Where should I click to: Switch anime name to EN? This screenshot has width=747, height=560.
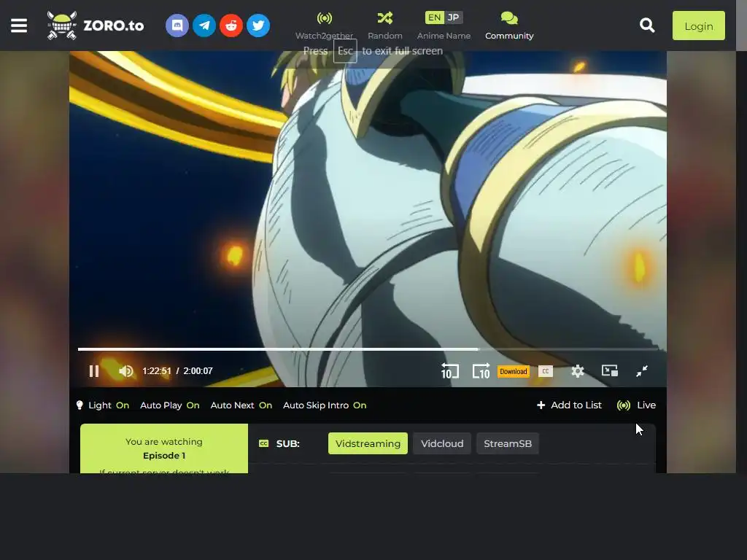click(x=434, y=17)
